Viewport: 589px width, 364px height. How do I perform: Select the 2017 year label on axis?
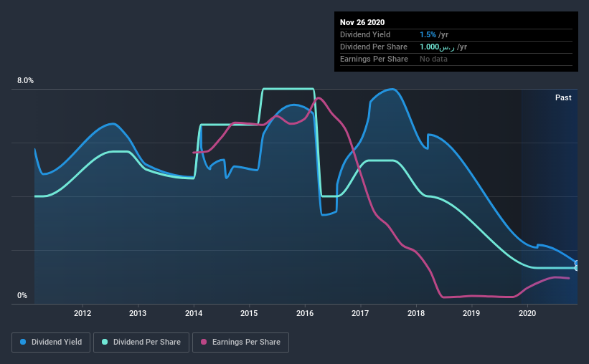[x=360, y=313]
